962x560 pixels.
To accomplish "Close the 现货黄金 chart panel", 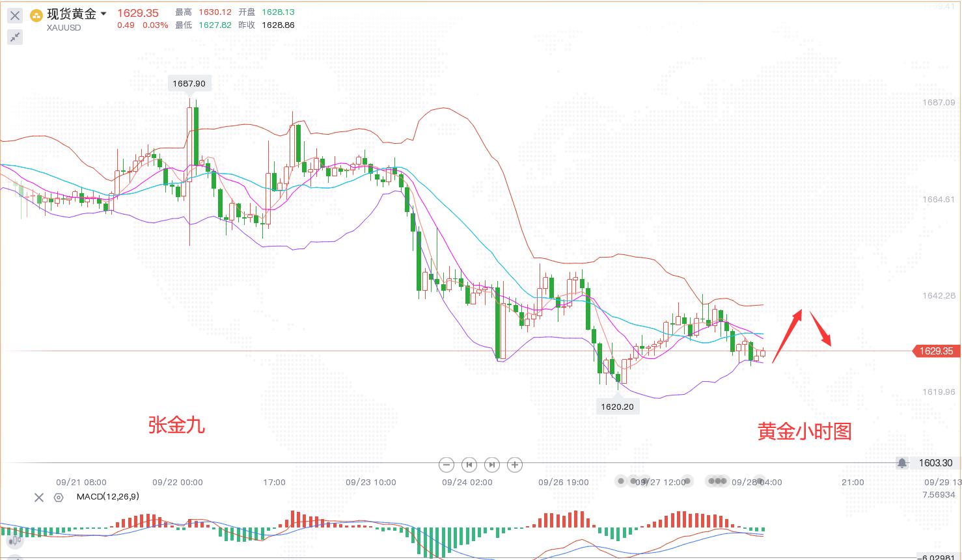I will click(15, 16).
